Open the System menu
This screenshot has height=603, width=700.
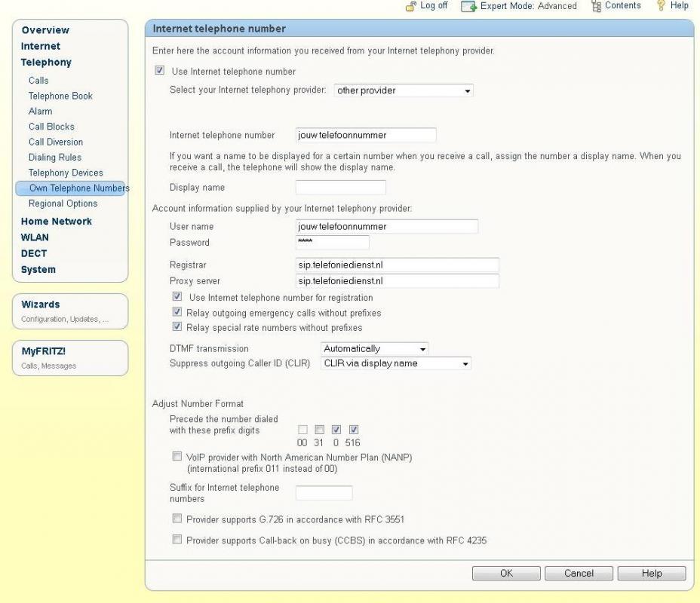coord(38,269)
